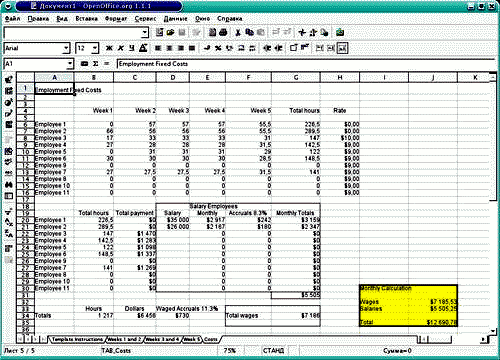Open the Gallery icon
Image resolution: width=500 pixels, height=360 pixels.
(340, 32)
